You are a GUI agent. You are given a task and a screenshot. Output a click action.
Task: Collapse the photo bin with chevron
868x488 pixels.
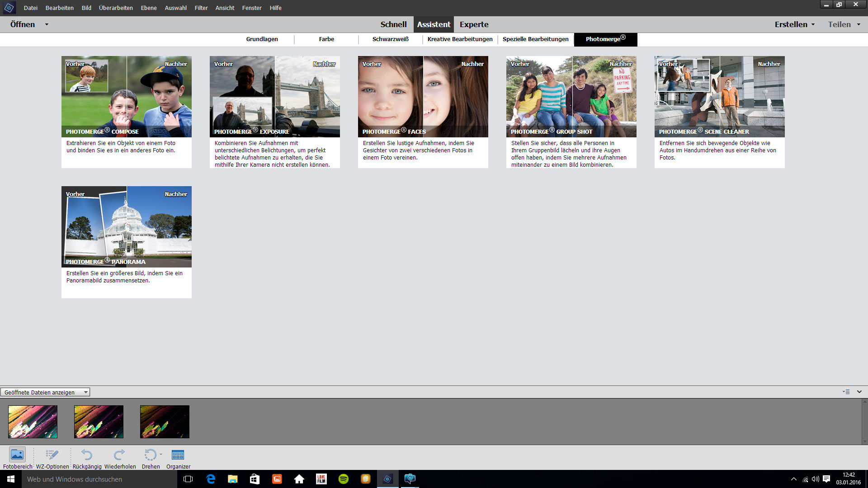859,392
